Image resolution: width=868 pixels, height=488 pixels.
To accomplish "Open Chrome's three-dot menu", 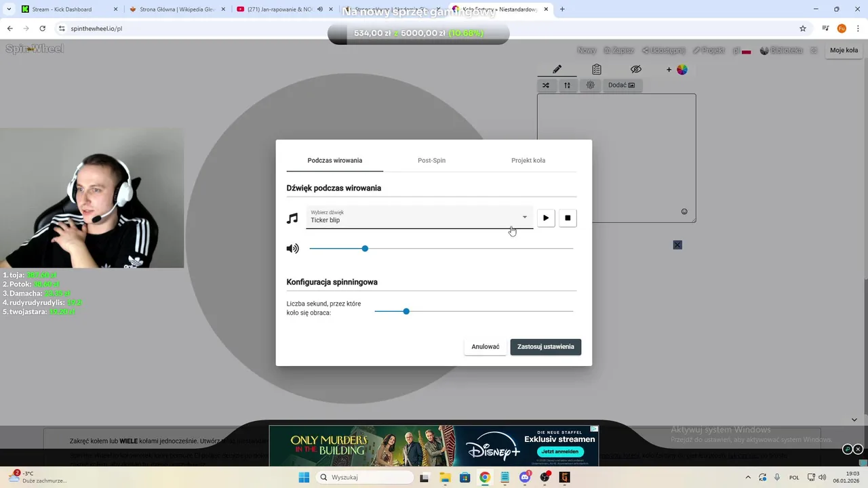I will tap(857, 28).
